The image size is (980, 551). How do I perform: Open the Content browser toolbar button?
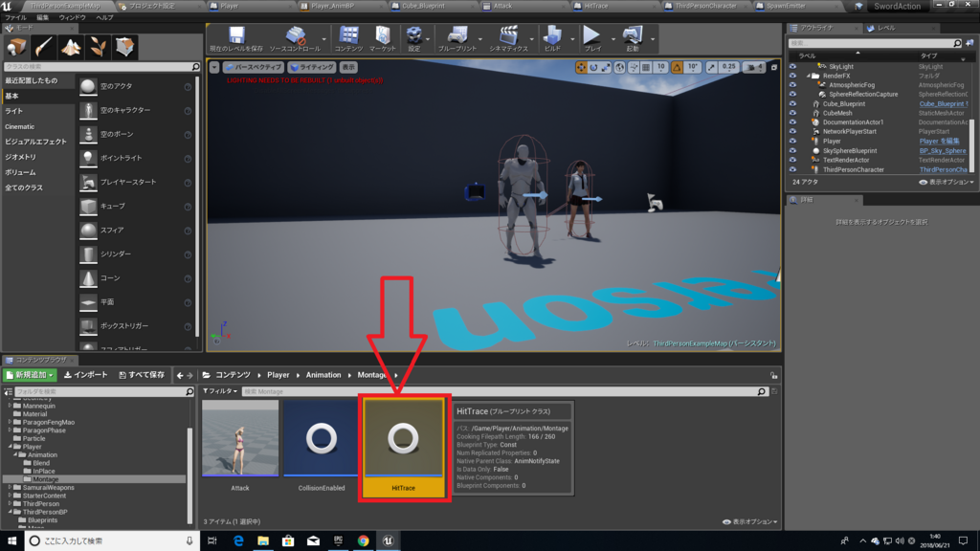pos(348,38)
